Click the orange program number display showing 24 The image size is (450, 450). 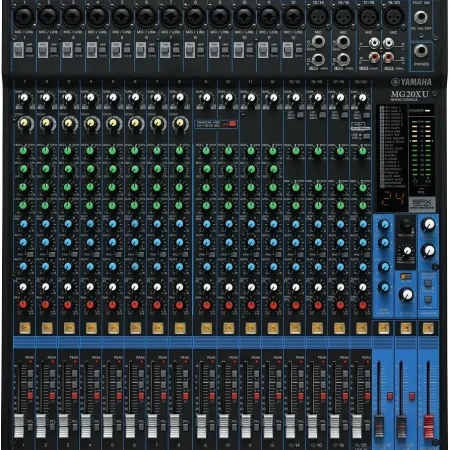point(393,199)
